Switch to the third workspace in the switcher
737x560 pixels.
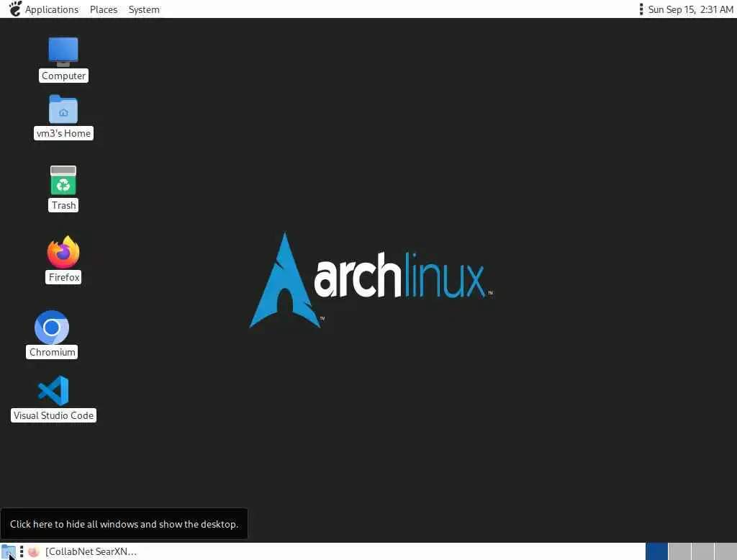(x=702, y=551)
